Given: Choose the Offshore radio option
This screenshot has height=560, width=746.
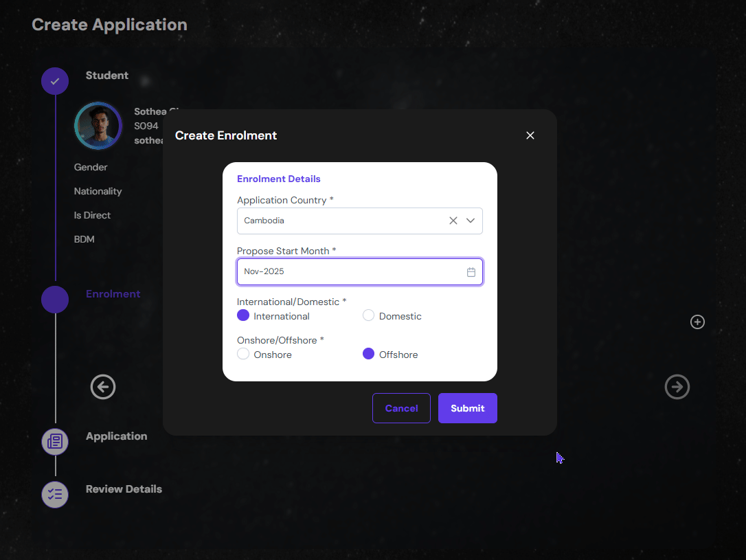Looking at the screenshot, I should tap(369, 354).
